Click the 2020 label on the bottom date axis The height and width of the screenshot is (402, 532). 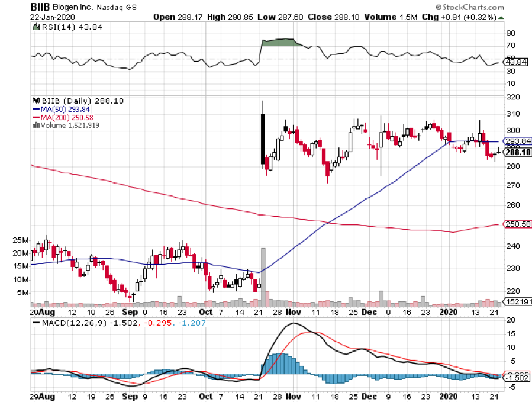(x=450, y=311)
